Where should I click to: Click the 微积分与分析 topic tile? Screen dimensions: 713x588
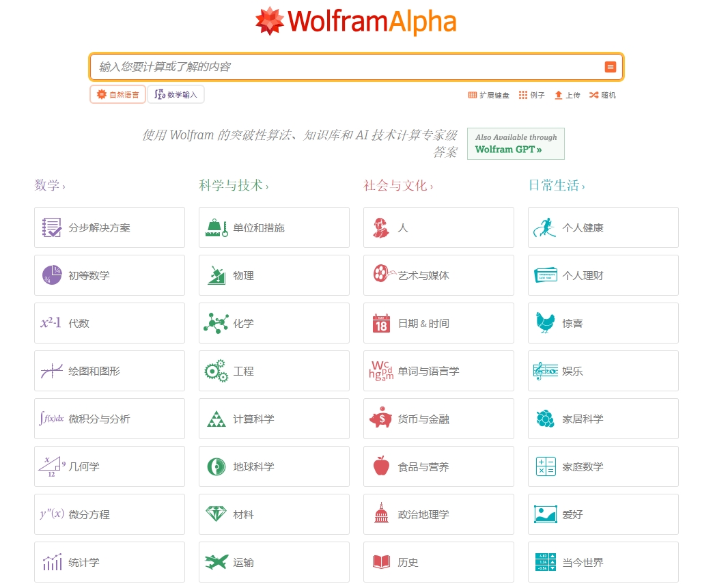(109, 419)
